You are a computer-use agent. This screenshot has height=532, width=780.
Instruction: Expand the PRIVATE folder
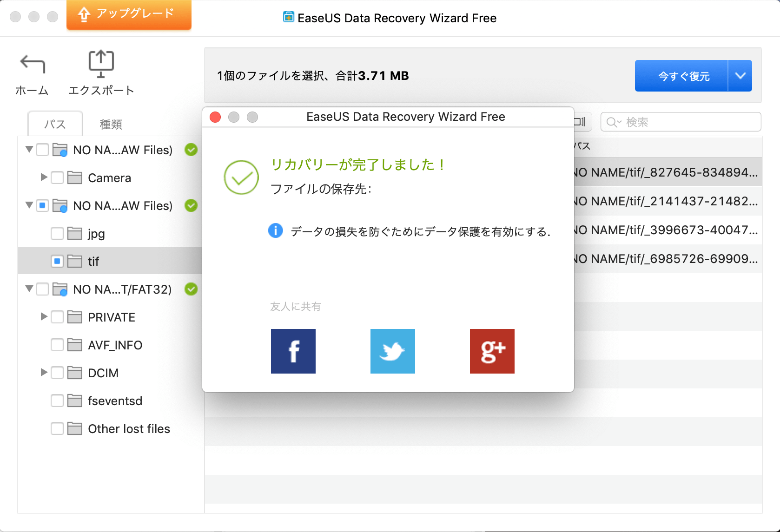point(44,316)
